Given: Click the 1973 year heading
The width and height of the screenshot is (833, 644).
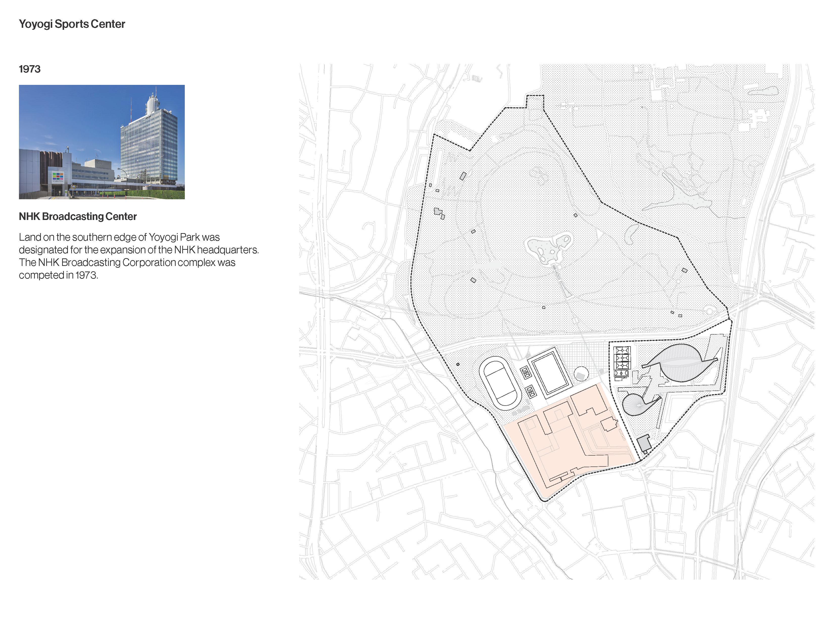Looking at the screenshot, I should tap(29, 69).
